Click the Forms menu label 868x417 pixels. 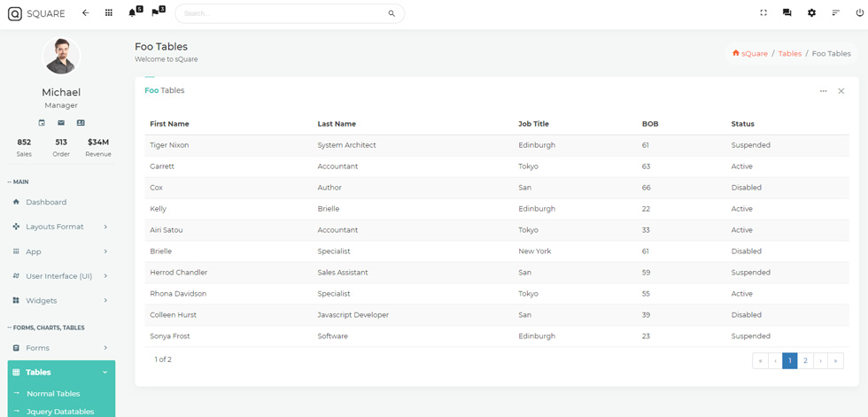pyautogui.click(x=37, y=348)
